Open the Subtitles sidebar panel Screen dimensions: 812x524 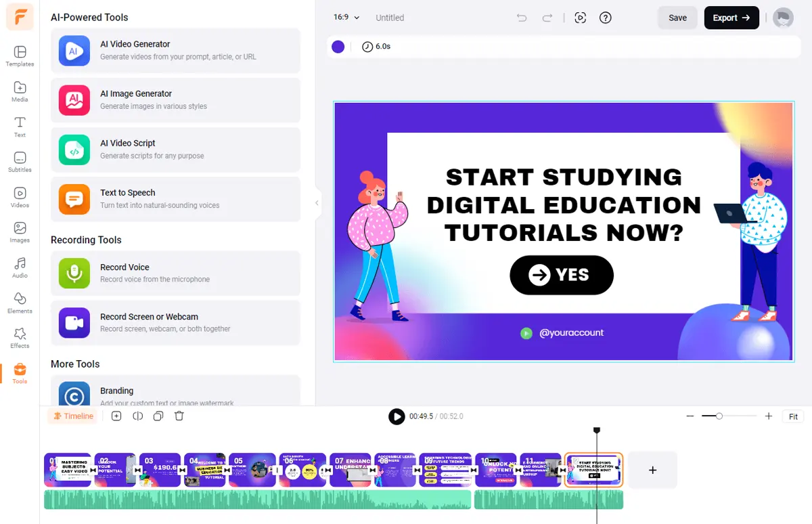(20, 162)
